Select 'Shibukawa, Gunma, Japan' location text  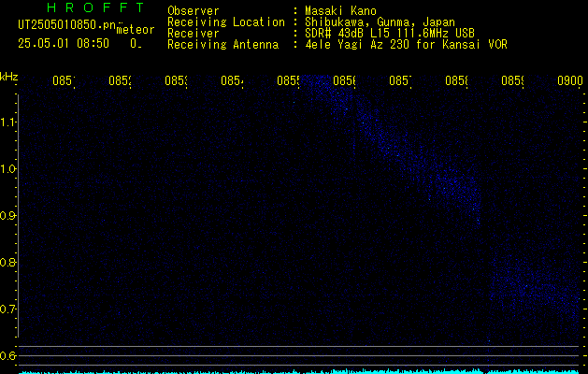tap(380, 22)
